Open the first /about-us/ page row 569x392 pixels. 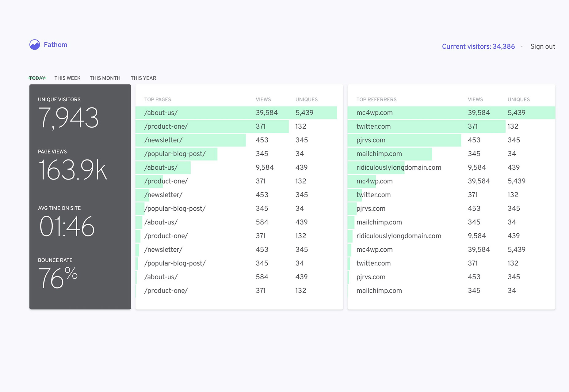pyautogui.click(x=239, y=113)
